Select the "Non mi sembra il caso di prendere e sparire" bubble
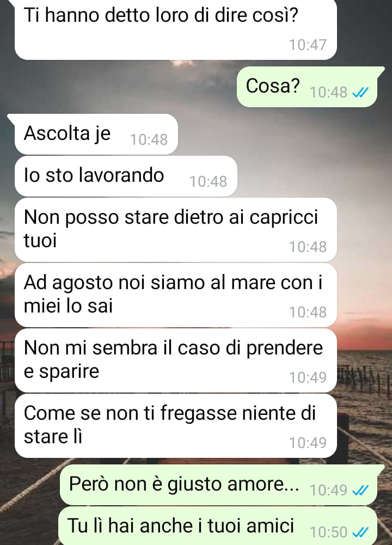 coord(176,360)
